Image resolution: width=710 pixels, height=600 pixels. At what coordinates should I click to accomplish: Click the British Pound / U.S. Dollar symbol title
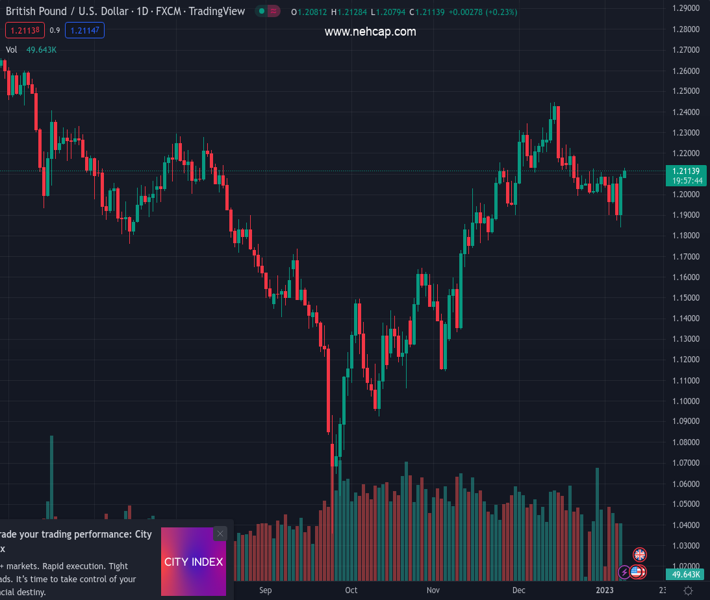point(68,11)
